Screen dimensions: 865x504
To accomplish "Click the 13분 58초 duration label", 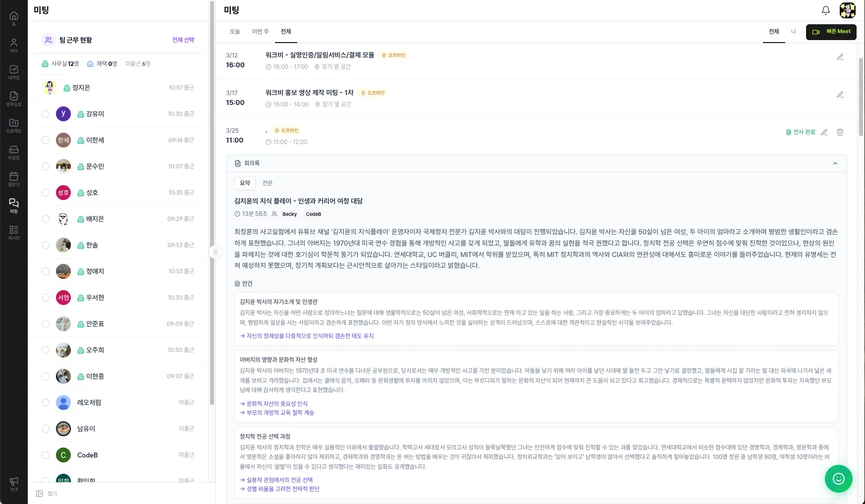I will pyautogui.click(x=251, y=214).
